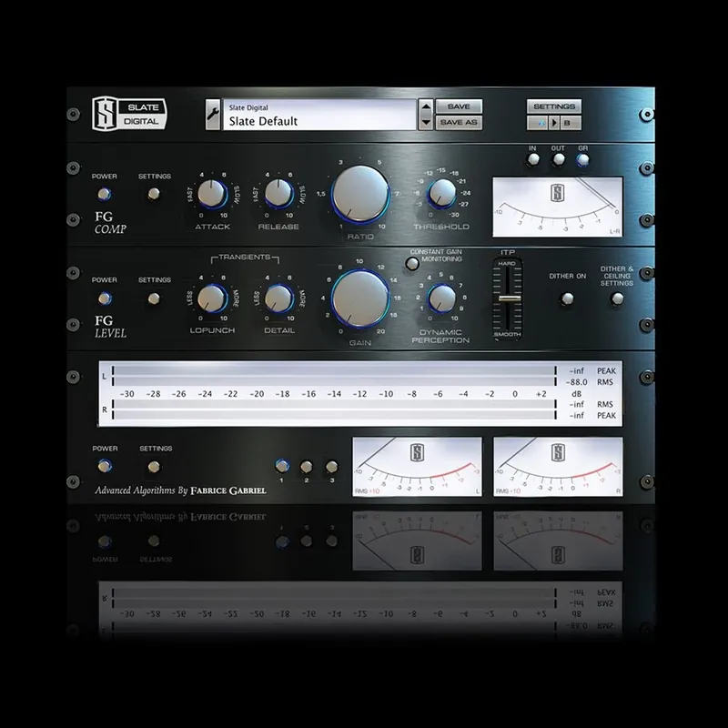Open DITHER & CEILING SETTINGS button
Viewport: 728px width, 728px height.
tap(617, 298)
